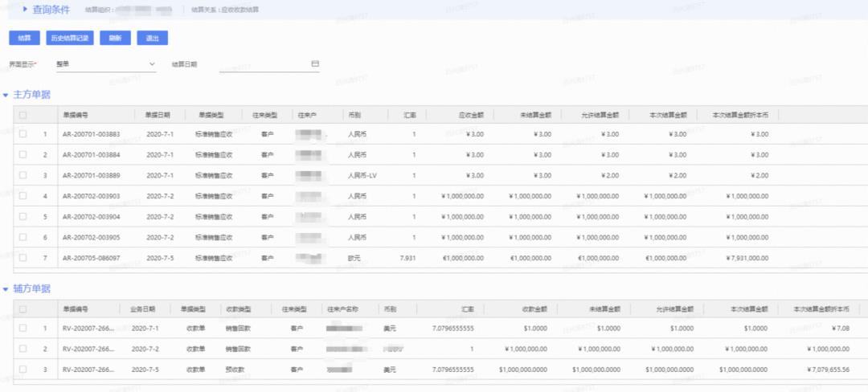Click the 预收款 cell in 辅方单据

click(235, 370)
